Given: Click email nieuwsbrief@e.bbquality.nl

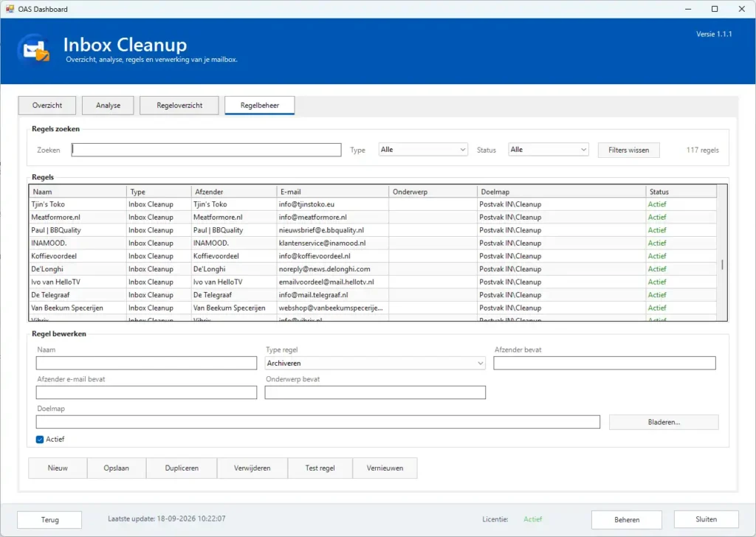Looking at the screenshot, I should coord(321,230).
